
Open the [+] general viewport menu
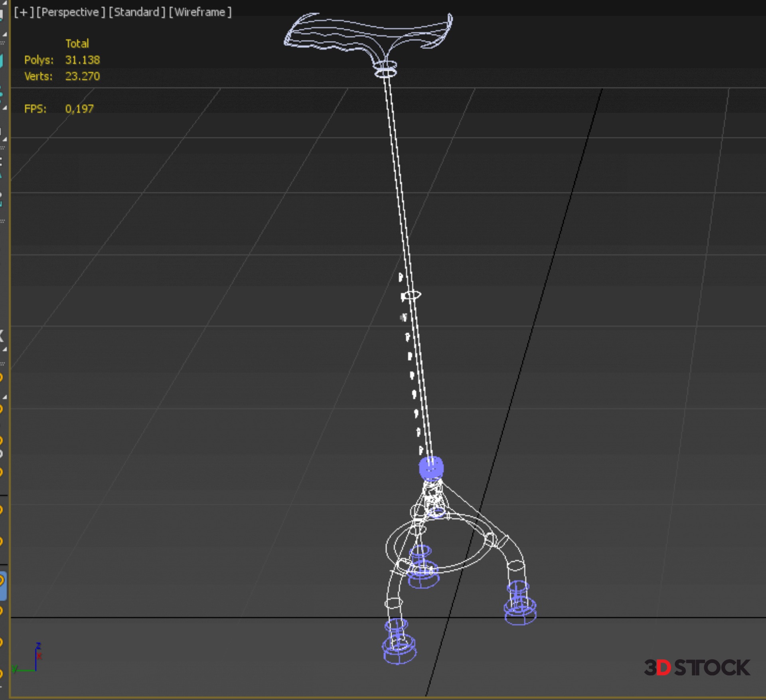click(23, 12)
